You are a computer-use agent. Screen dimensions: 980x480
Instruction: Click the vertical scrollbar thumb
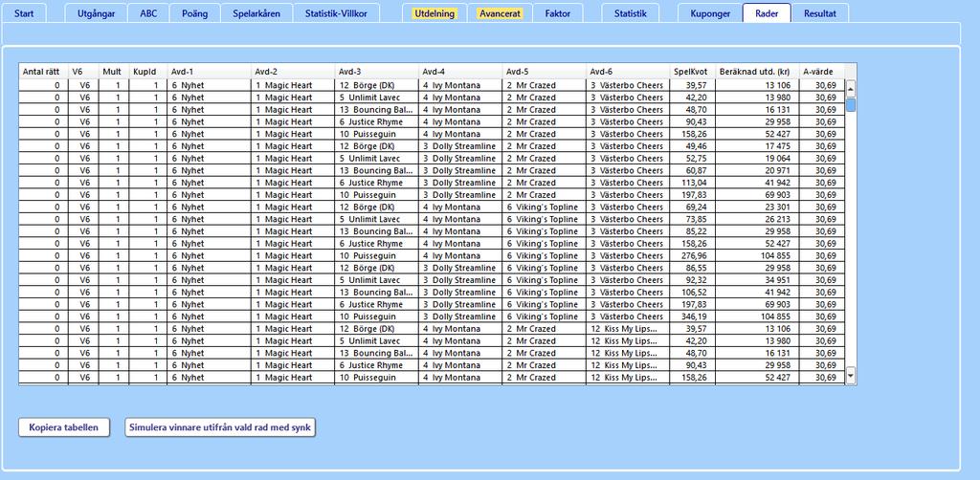(x=851, y=104)
